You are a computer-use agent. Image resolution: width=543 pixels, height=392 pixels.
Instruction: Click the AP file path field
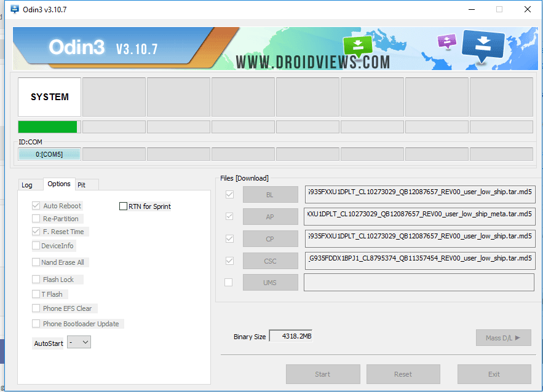(x=420, y=217)
